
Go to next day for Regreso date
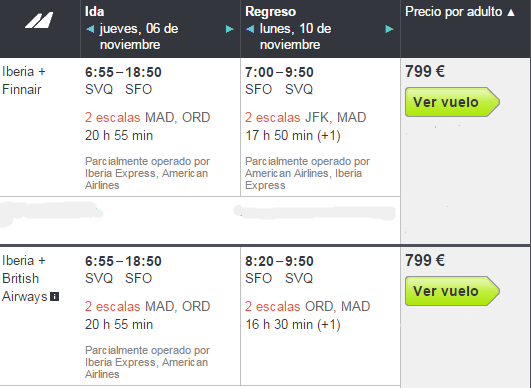click(389, 29)
